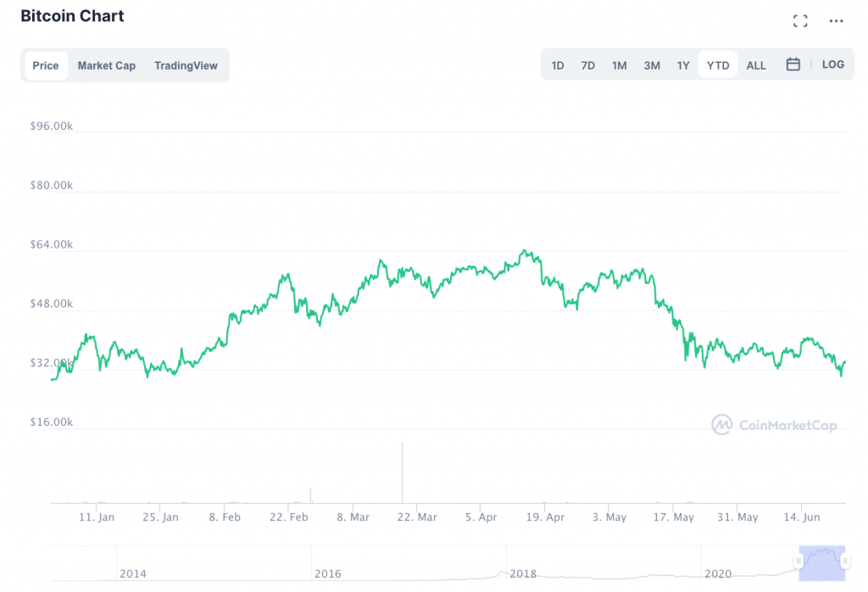Click 2018 on the mini overview timeline
This screenshot has height=592, width=868.
(523, 573)
